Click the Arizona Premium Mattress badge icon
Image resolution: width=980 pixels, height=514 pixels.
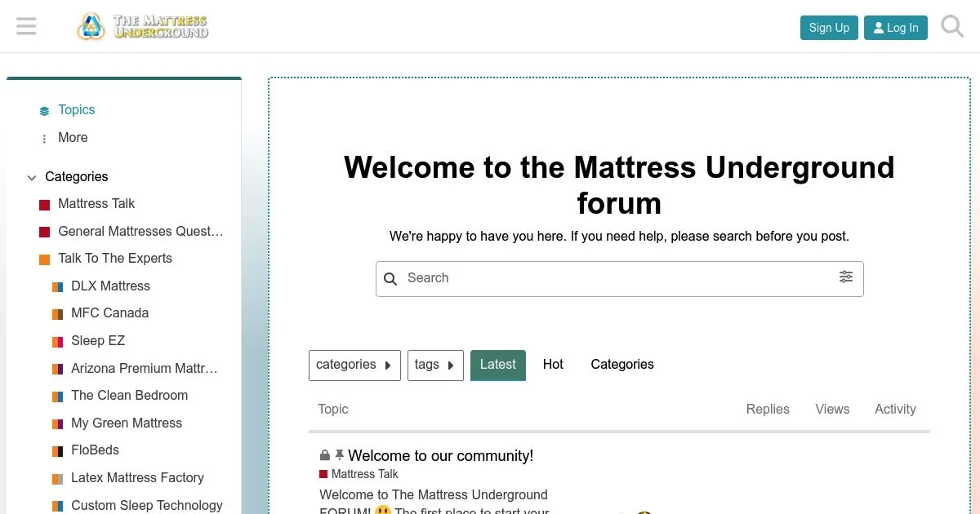(x=58, y=370)
